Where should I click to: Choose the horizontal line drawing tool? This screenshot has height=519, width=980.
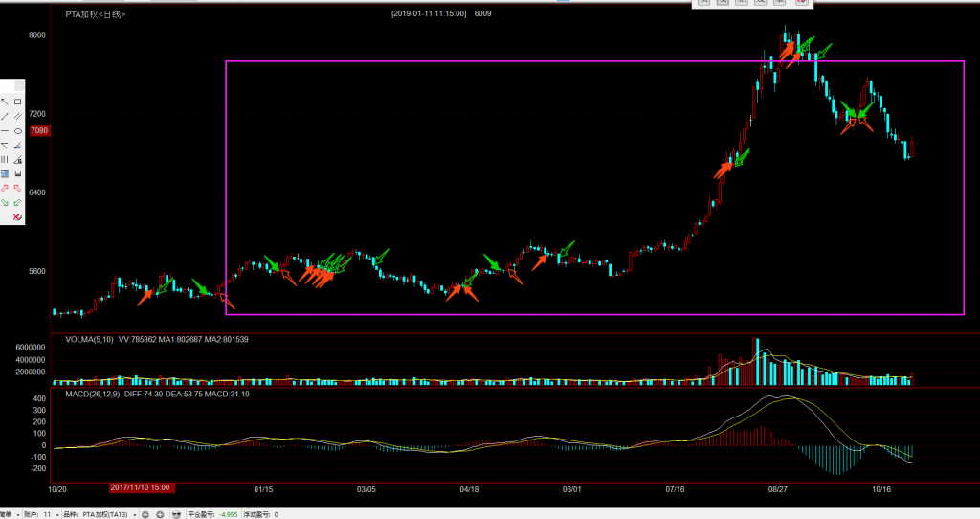coord(5,130)
